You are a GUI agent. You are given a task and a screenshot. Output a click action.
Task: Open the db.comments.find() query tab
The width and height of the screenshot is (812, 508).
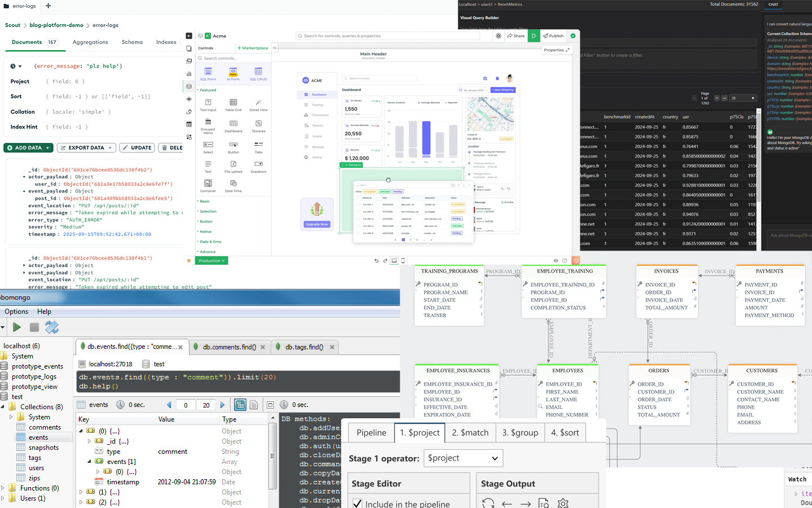(x=229, y=347)
